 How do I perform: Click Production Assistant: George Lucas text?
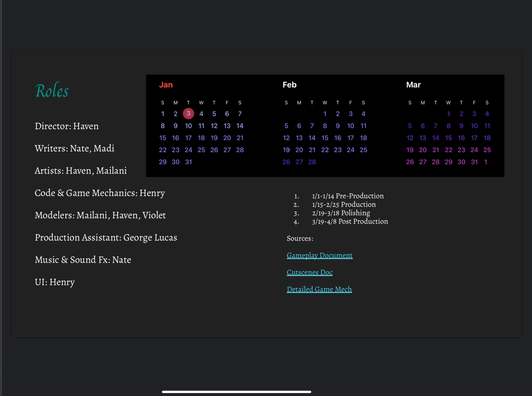[106, 238]
